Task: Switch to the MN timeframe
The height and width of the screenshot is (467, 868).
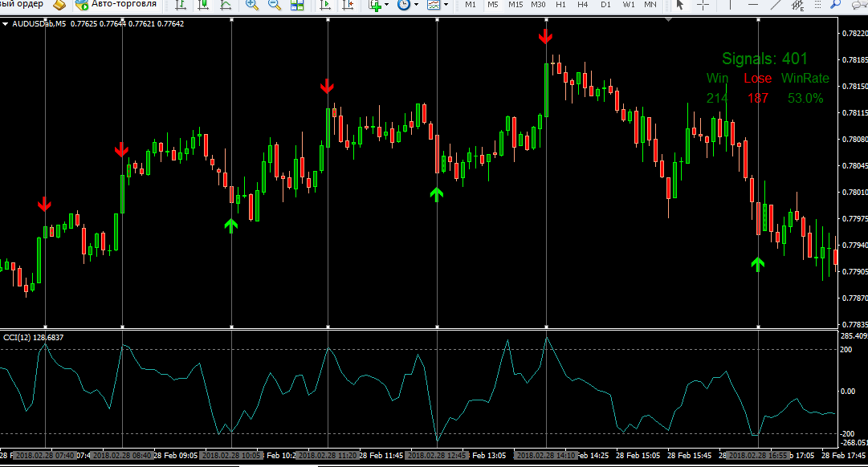Action: (650, 5)
